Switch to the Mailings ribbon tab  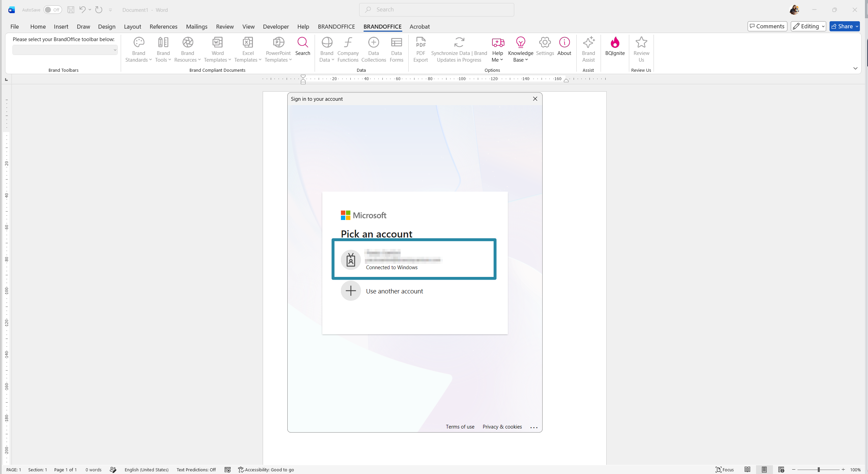(197, 27)
